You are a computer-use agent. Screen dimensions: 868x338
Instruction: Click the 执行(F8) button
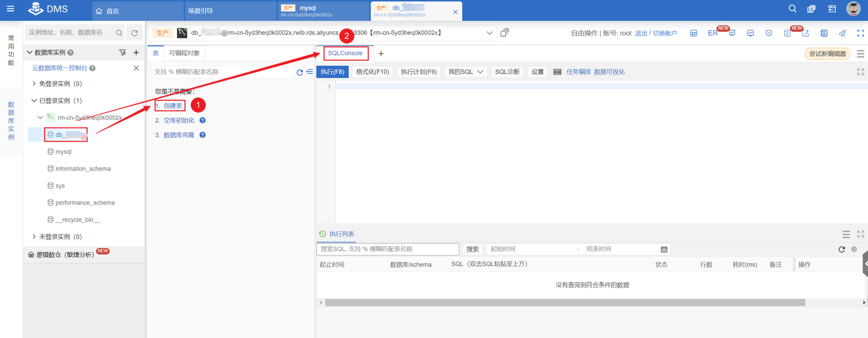[x=332, y=72]
